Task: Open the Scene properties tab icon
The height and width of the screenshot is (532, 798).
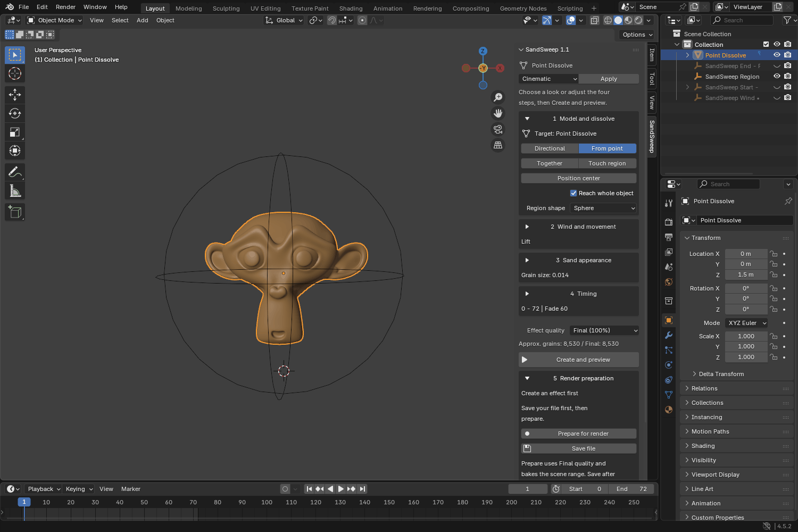Action: pos(669,267)
